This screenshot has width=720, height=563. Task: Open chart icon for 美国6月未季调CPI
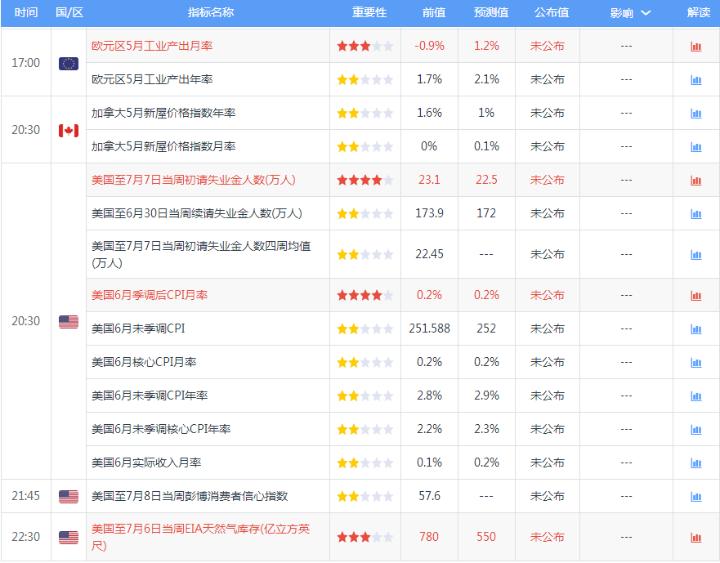696,329
